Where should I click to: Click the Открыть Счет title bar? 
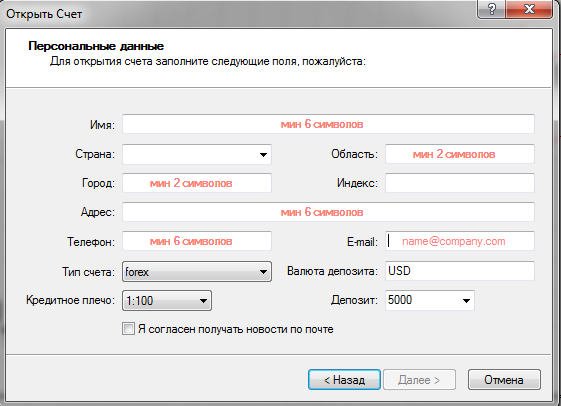point(240,14)
